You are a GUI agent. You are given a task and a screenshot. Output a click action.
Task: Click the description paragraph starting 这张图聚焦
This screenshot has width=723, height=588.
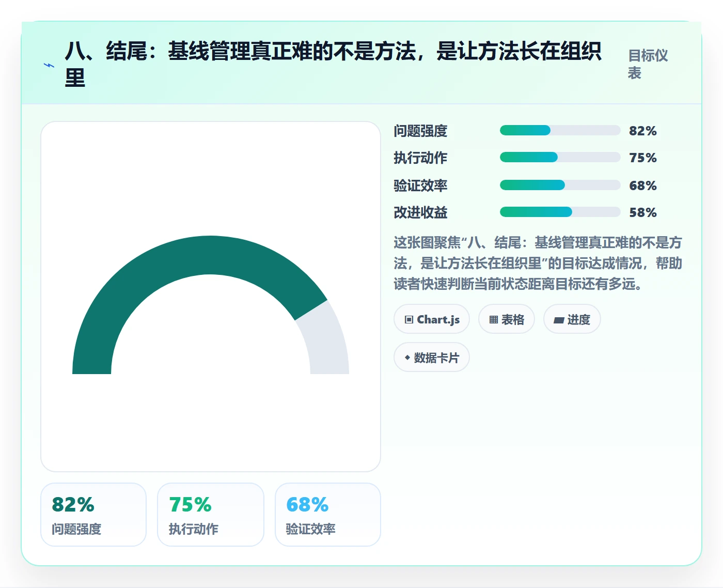(538, 263)
